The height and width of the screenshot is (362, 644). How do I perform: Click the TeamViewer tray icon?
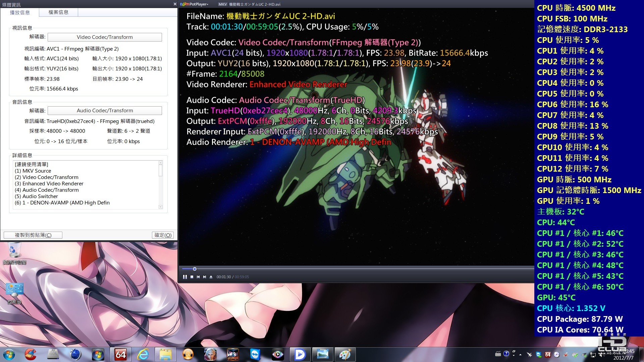[x=539, y=355]
